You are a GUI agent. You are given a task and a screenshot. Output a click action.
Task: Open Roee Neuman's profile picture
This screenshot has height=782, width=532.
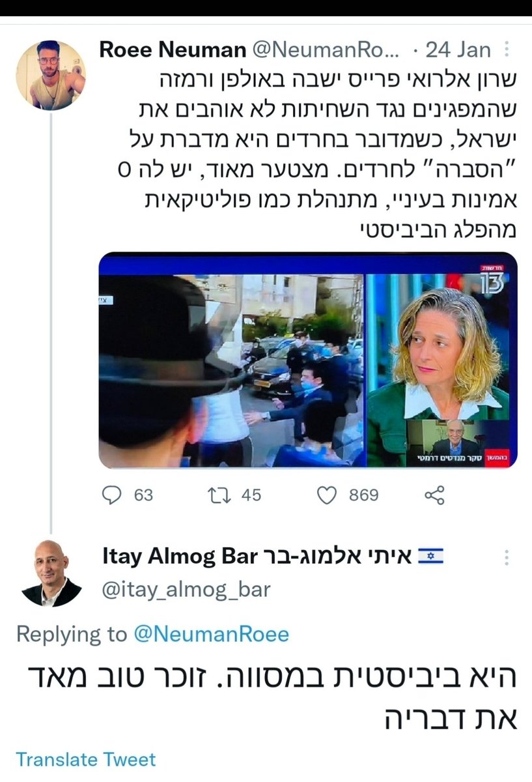(x=51, y=75)
